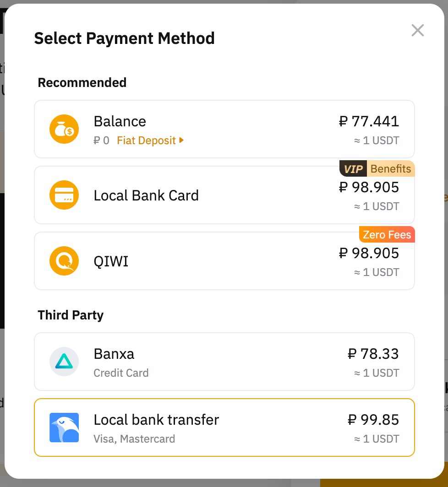Screen dimensions: 448x487
Task: Click the ₽ 77.441 Balance price
Action: (369, 121)
